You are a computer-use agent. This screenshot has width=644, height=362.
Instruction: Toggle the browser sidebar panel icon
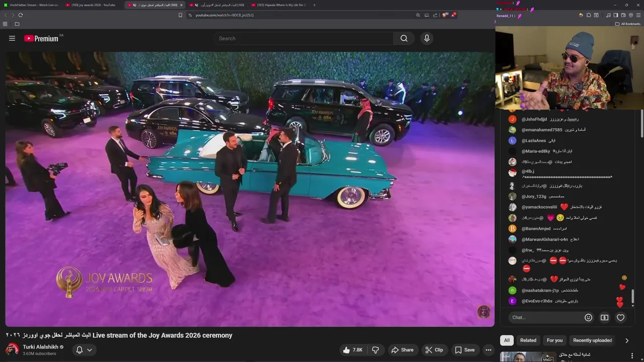[616, 15]
